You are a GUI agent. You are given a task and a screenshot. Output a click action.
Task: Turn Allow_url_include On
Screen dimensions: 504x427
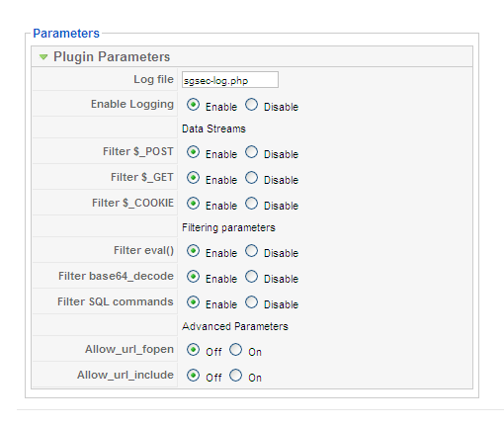tap(236, 376)
